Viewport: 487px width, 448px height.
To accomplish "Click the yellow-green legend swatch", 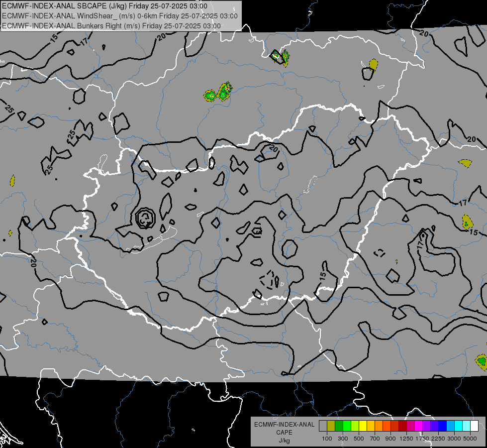I will click(355, 426).
